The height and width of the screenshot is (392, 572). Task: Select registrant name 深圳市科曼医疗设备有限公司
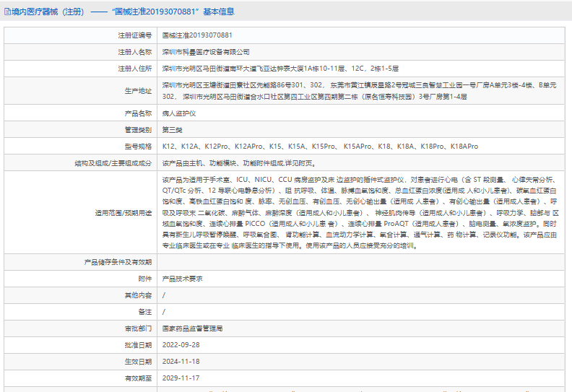click(x=206, y=52)
